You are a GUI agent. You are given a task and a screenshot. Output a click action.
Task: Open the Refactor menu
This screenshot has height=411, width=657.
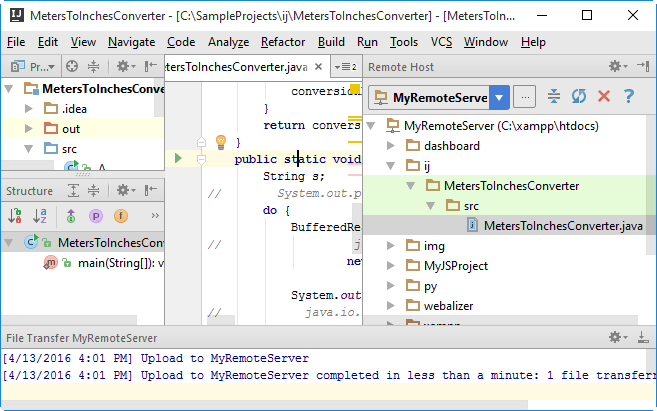(x=283, y=42)
